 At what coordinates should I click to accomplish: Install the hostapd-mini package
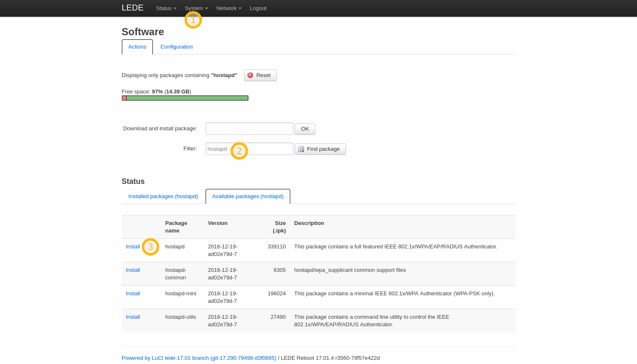133,293
